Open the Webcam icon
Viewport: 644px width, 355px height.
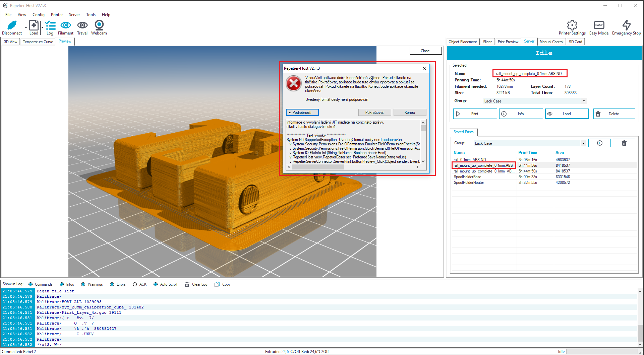pyautogui.click(x=99, y=25)
